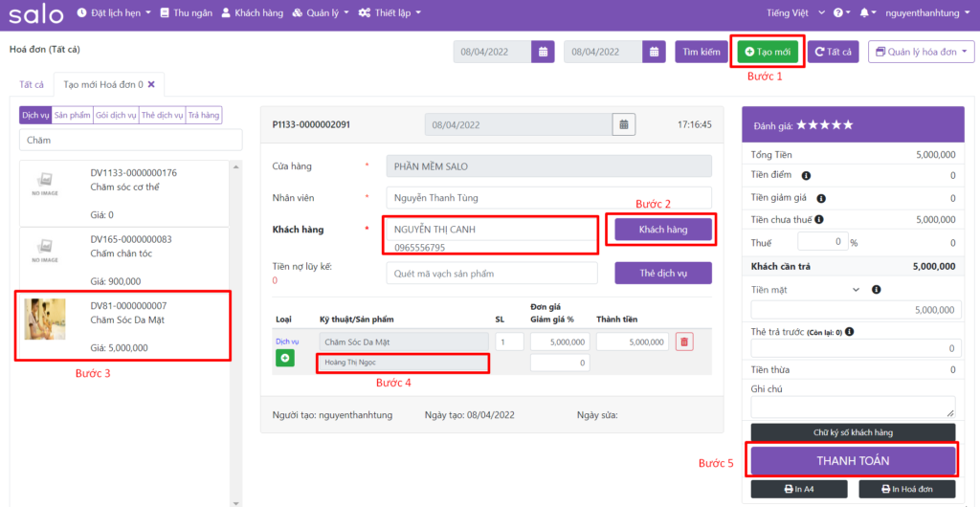This screenshot has height=507, width=980.
Task: Click the red trash delete icon
Action: coord(684,342)
